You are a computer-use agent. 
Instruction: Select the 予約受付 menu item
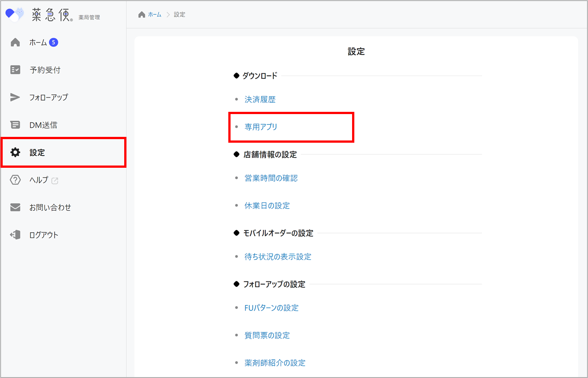pos(45,70)
